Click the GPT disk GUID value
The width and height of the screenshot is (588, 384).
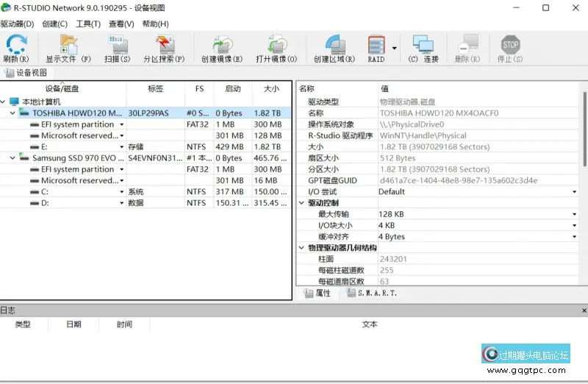pos(459,180)
